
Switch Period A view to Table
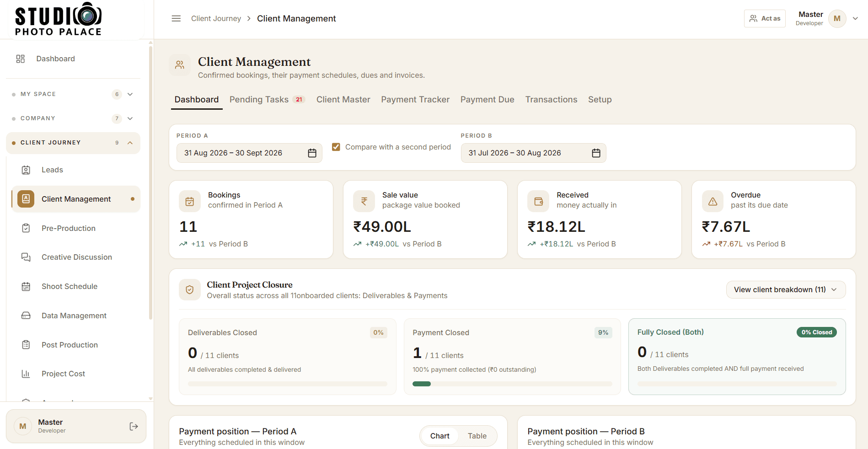point(477,436)
